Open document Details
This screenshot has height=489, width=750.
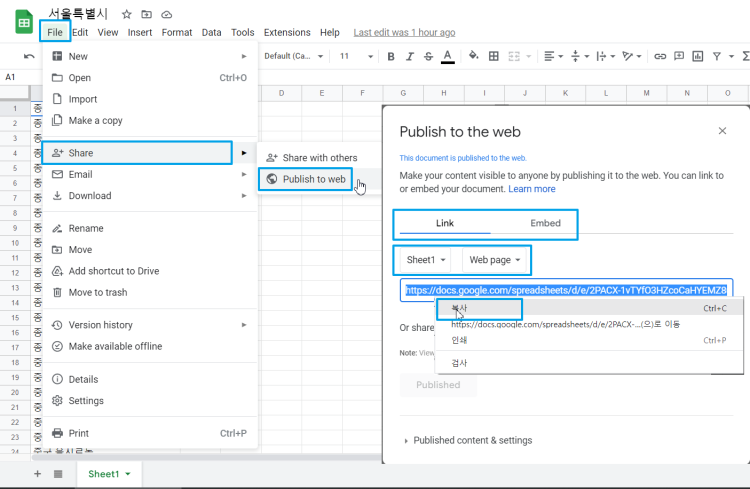(150, 379)
